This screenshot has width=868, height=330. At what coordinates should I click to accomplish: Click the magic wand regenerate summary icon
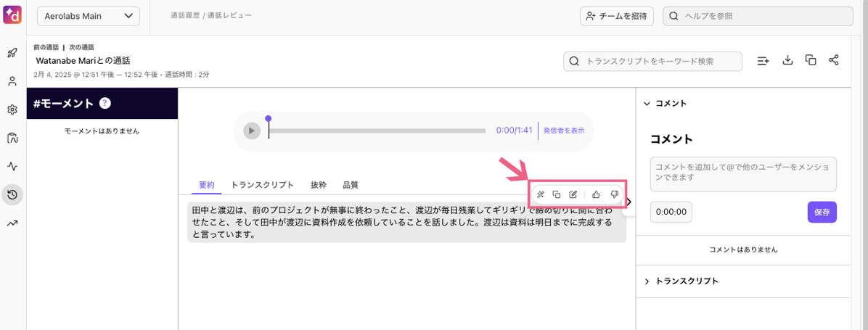541,194
